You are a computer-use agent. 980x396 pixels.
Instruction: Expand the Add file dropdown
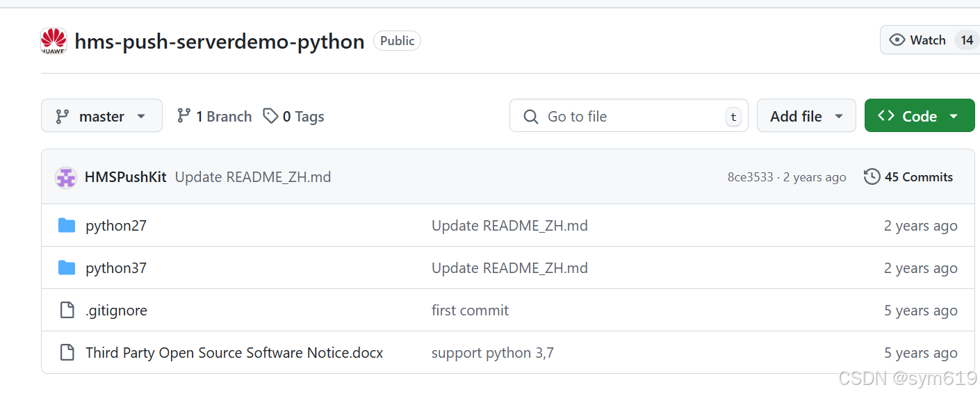click(806, 116)
